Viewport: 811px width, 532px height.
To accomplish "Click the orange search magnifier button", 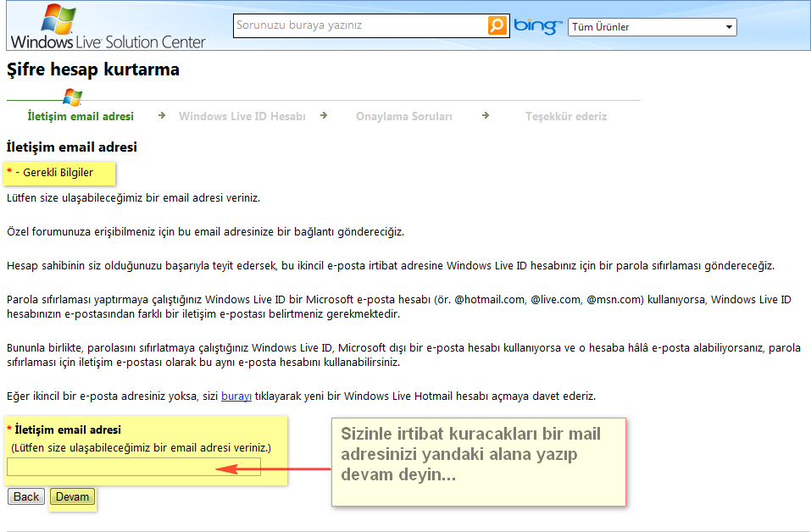I will [497, 25].
